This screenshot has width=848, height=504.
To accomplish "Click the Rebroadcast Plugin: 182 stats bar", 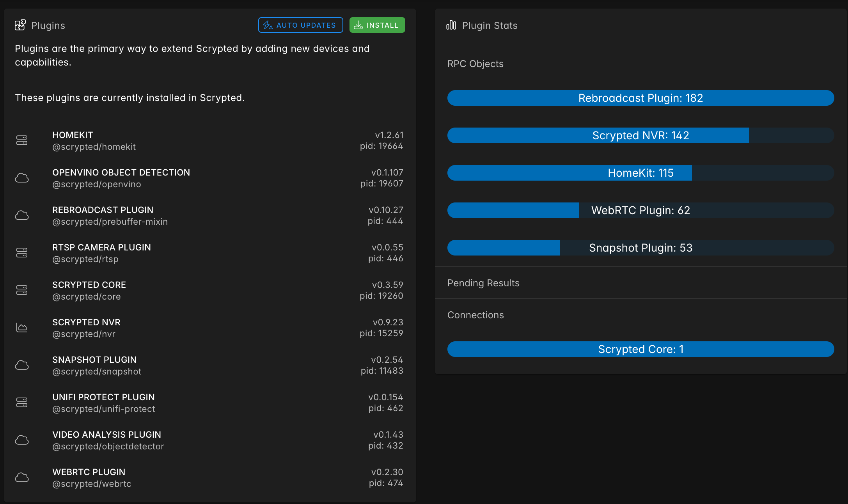I will (640, 98).
